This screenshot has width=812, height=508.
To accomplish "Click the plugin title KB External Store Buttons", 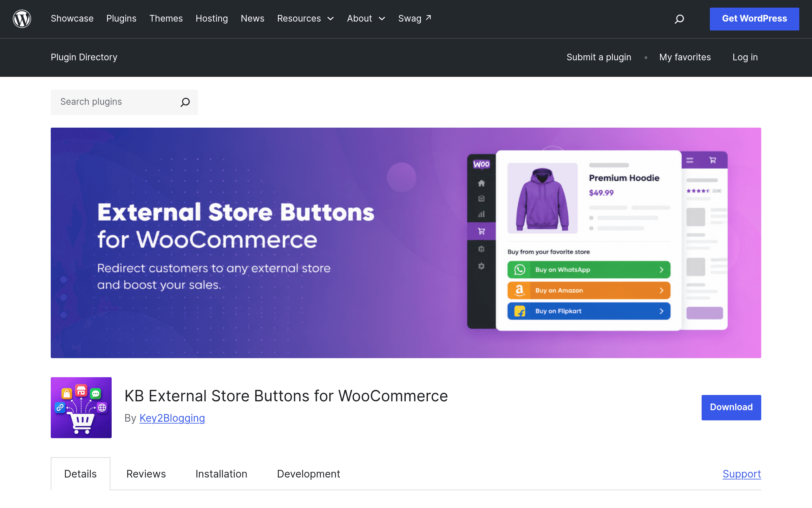I will tap(286, 396).
